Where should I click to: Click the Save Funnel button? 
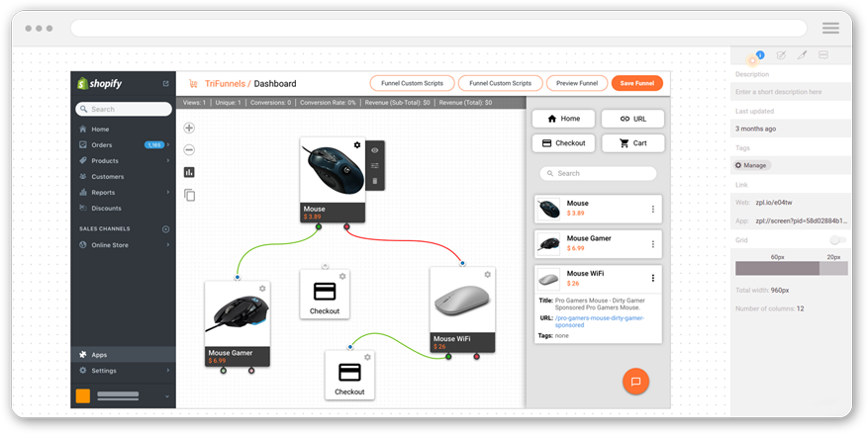click(x=637, y=83)
